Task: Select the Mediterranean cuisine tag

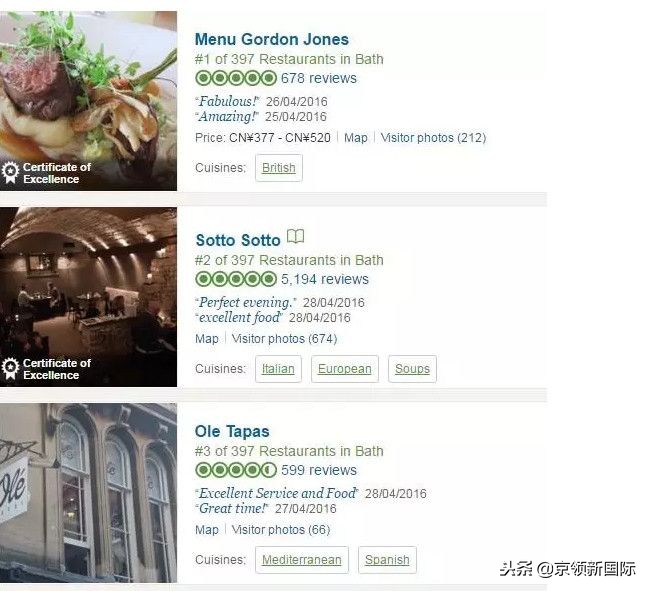Action: tap(301, 560)
